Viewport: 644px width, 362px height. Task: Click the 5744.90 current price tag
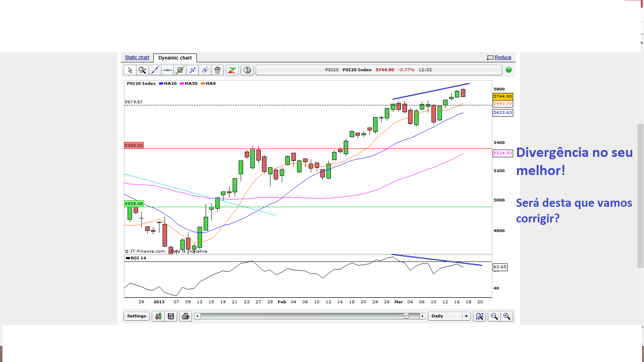click(503, 97)
